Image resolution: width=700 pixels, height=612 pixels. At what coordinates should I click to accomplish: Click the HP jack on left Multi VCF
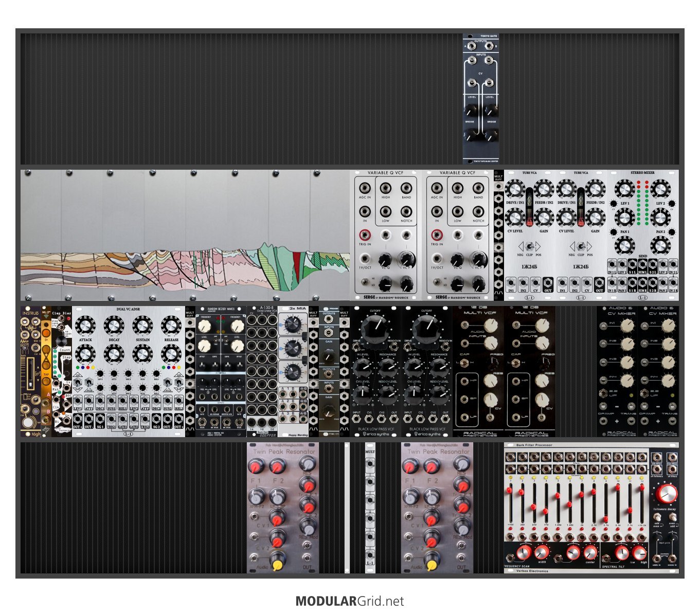click(465, 381)
